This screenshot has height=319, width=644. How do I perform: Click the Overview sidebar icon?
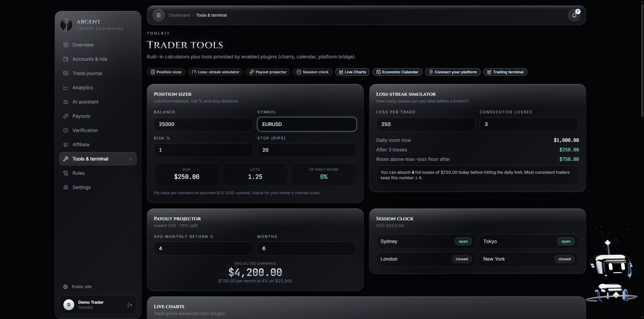66,45
